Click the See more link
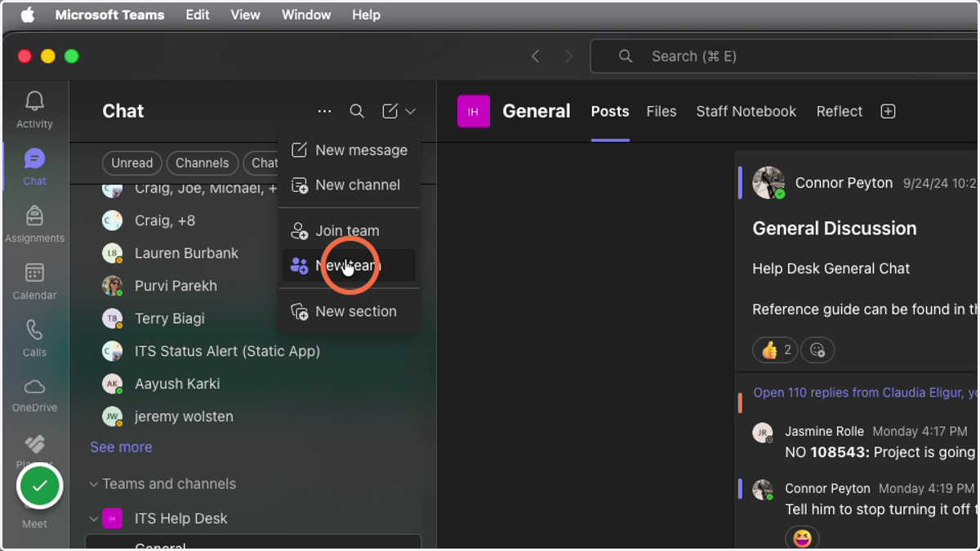The height and width of the screenshot is (551, 980). point(121,447)
